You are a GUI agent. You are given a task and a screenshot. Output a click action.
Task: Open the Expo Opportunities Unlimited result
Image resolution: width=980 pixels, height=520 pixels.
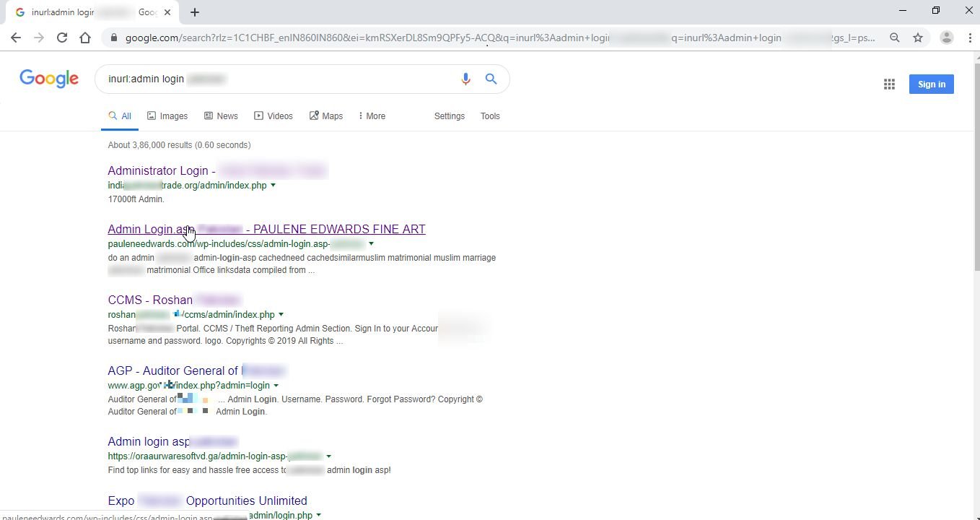tap(207, 501)
